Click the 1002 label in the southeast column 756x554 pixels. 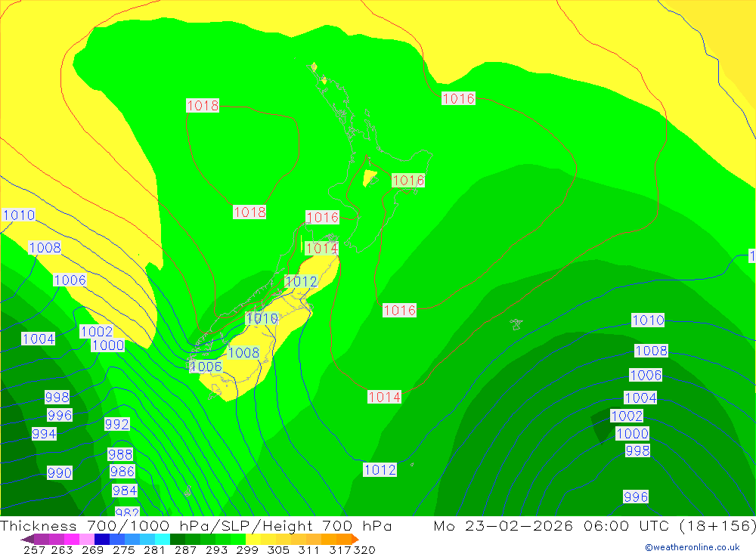tap(627, 416)
